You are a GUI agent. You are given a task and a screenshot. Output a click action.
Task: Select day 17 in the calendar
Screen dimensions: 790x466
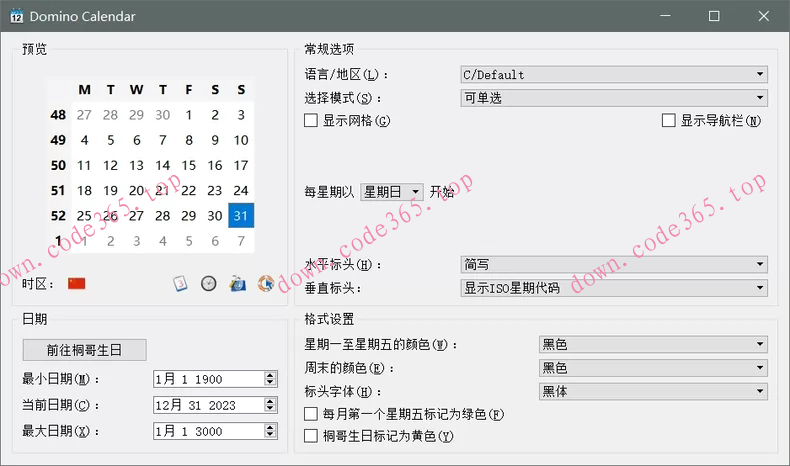tap(241, 165)
